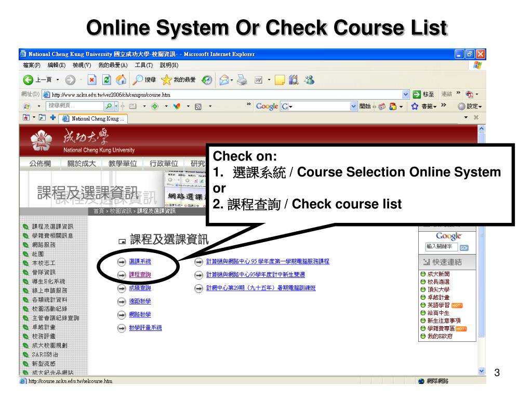The image size is (532, 399).
Task: Open the 說明(H) menu
Action: 169,65
